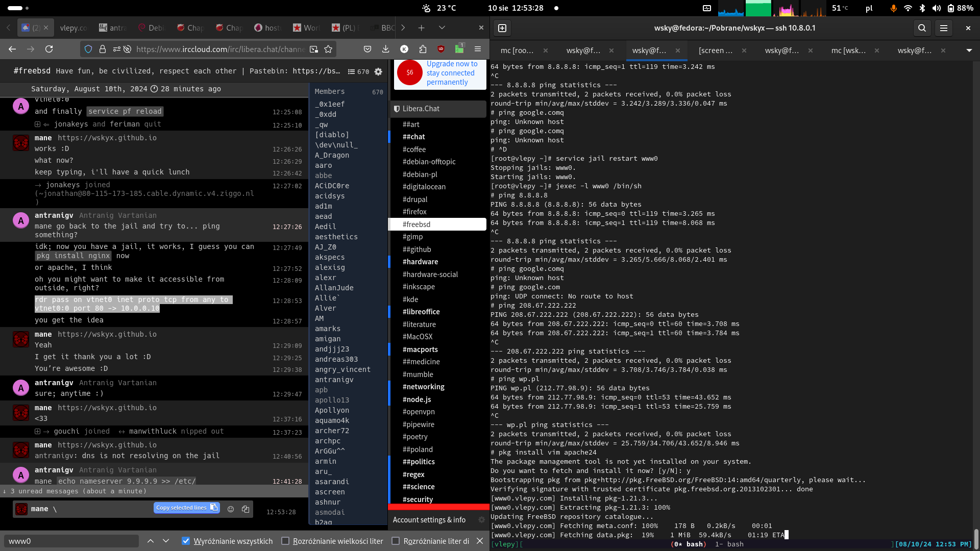
Task: Open Save to Pocket icon
Action: click(367, 49)
